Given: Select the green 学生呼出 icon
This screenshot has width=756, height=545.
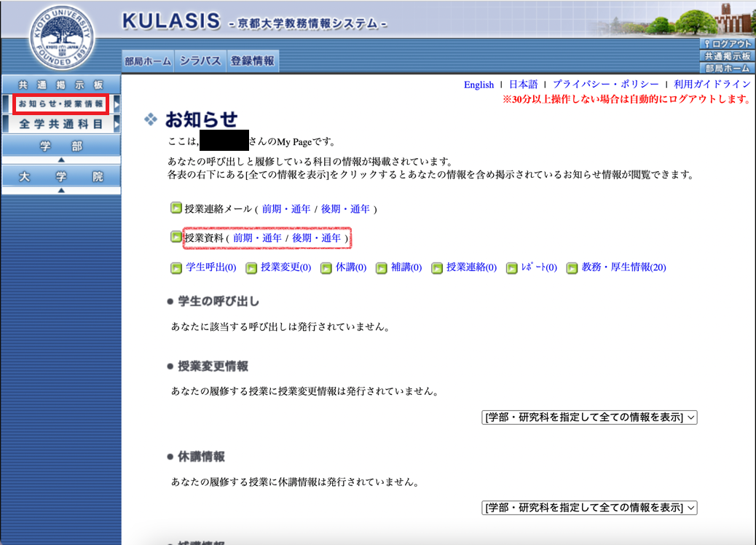Looking at the screenshot, I should [175, 268].
